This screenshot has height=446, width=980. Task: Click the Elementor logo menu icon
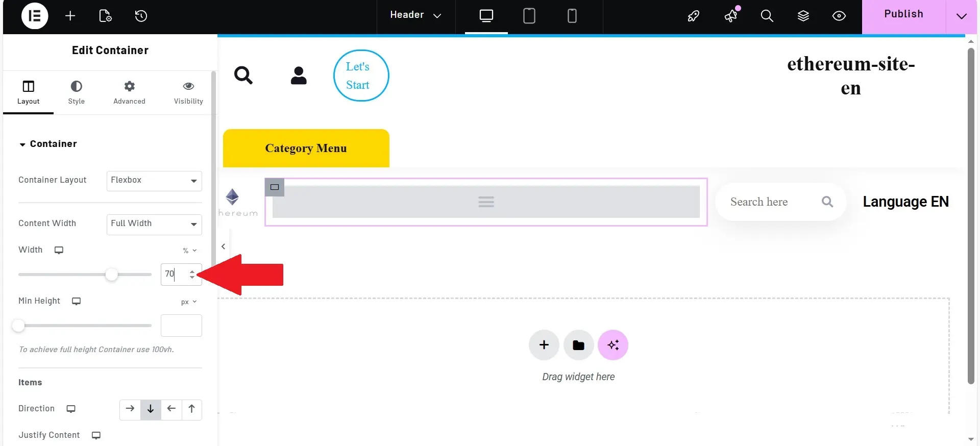point(35,16)
